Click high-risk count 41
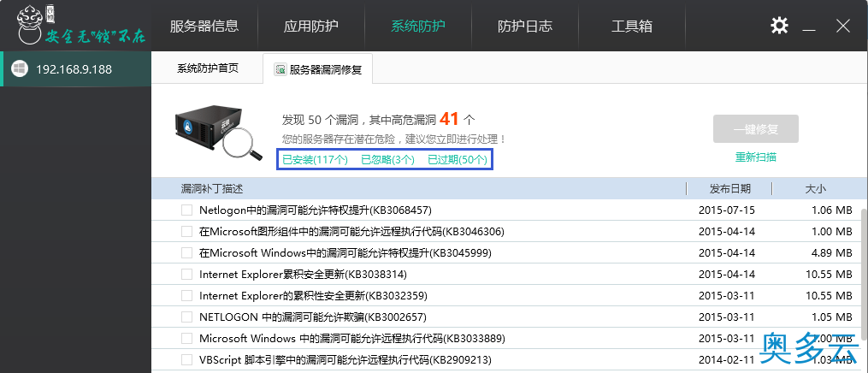The height and width of the screenshot is (373, 868). click(x=449, y=119)
